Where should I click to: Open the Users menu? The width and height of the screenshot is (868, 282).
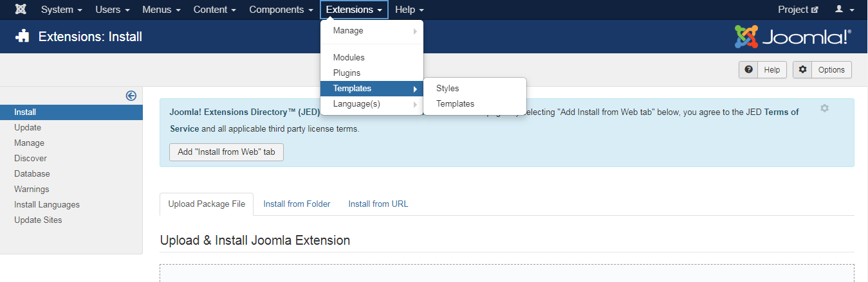point(113,10)
